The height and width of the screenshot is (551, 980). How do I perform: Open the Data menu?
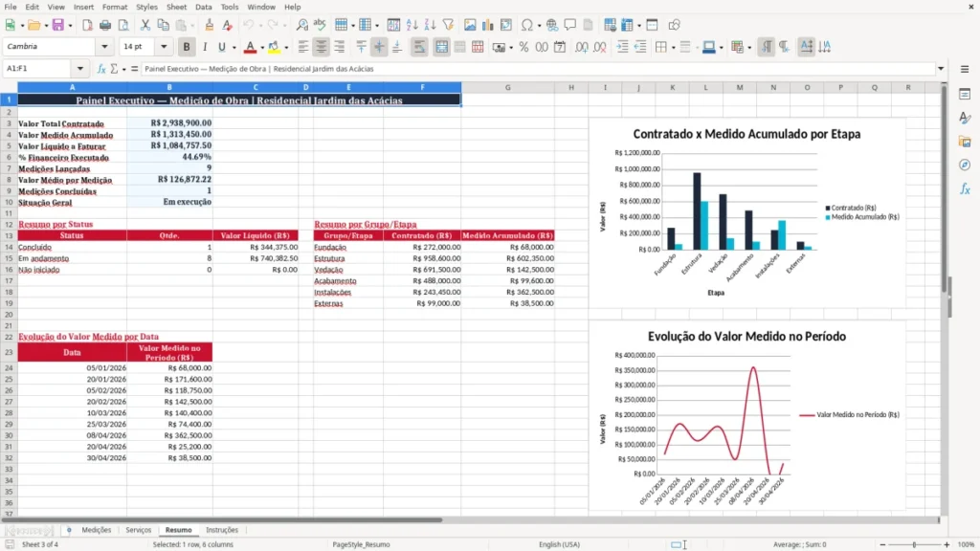pos(203,7)
